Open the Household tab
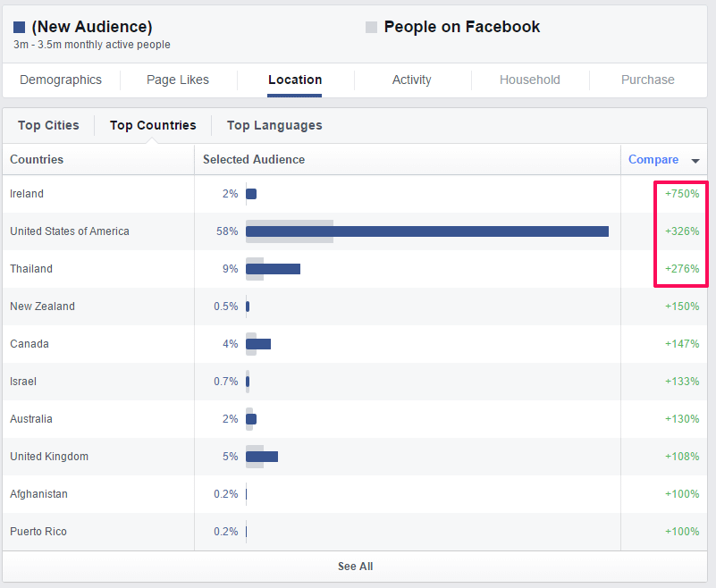This screenshot has width=716, height=588. click(529, 80)
